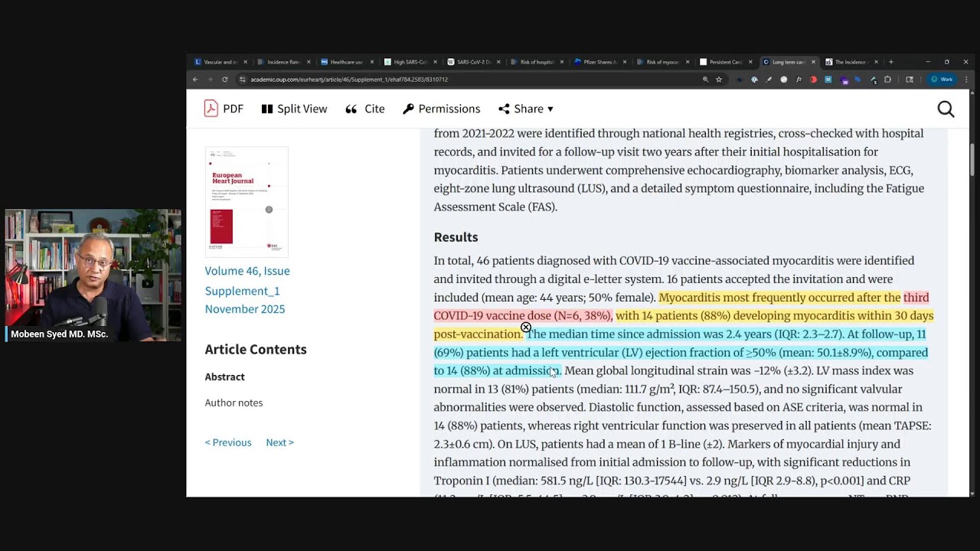The image size is (980, 551).
Task: Click the browser back arrow
Action: coord(195,80)
